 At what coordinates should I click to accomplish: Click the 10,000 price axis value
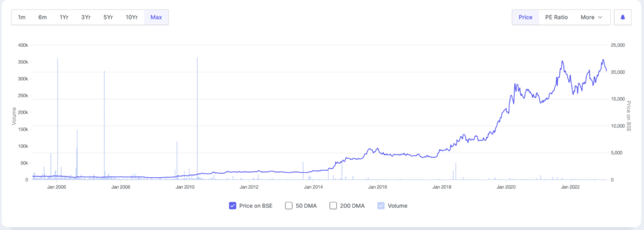click(x=618, y=126)
